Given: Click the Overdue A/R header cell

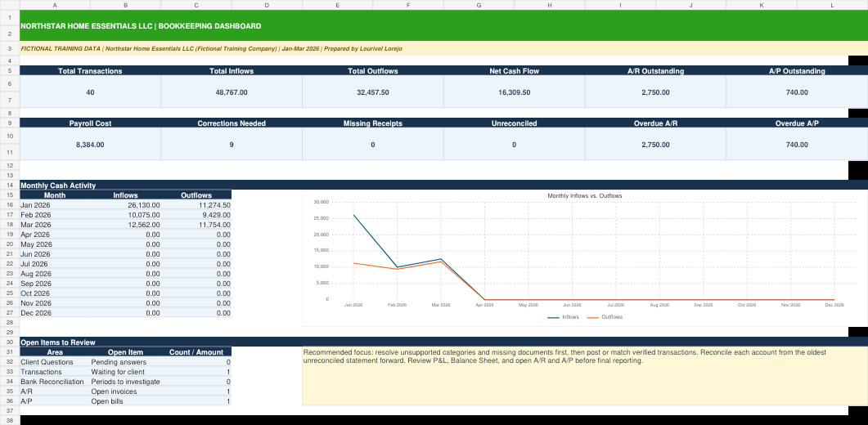Looking at the screenshot, I should pyautogui.click(x=655, y=123).
